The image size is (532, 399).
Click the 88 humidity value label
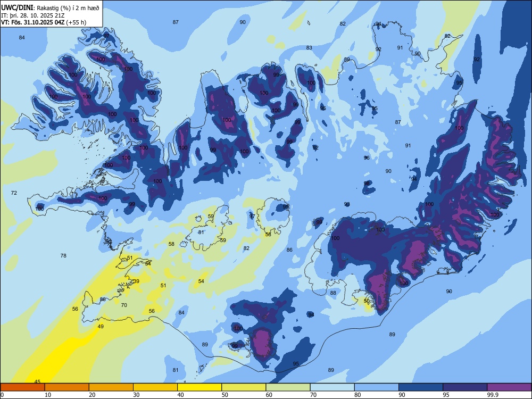click(x=333, y=293)
